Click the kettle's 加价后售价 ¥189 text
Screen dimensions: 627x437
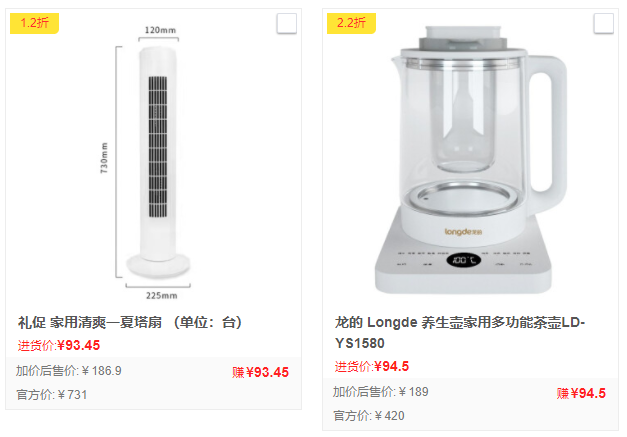(381, 392)
